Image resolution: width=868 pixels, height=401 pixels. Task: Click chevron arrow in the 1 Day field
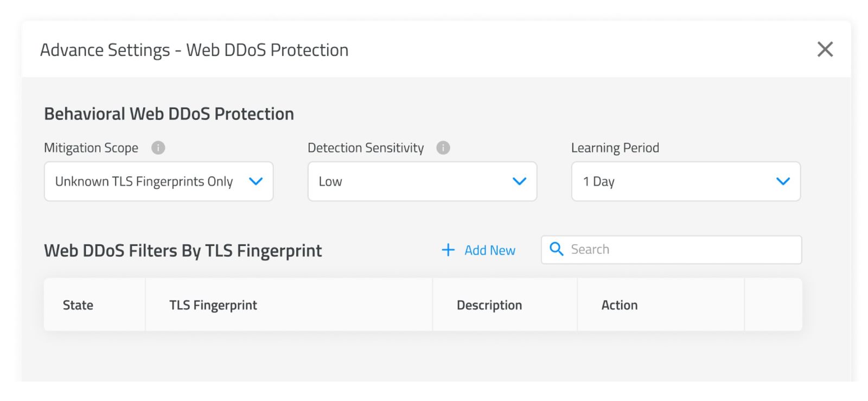[x=783, y=181]
